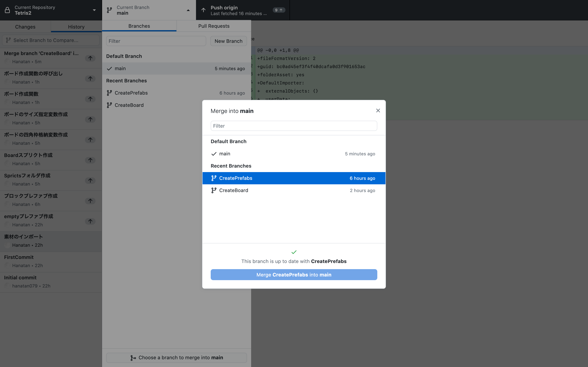Image resolution: width=588 pixels, height=367 pixels.
Task: Click the Filter field inside the merge dialog
Action: (x=294, y=126)
